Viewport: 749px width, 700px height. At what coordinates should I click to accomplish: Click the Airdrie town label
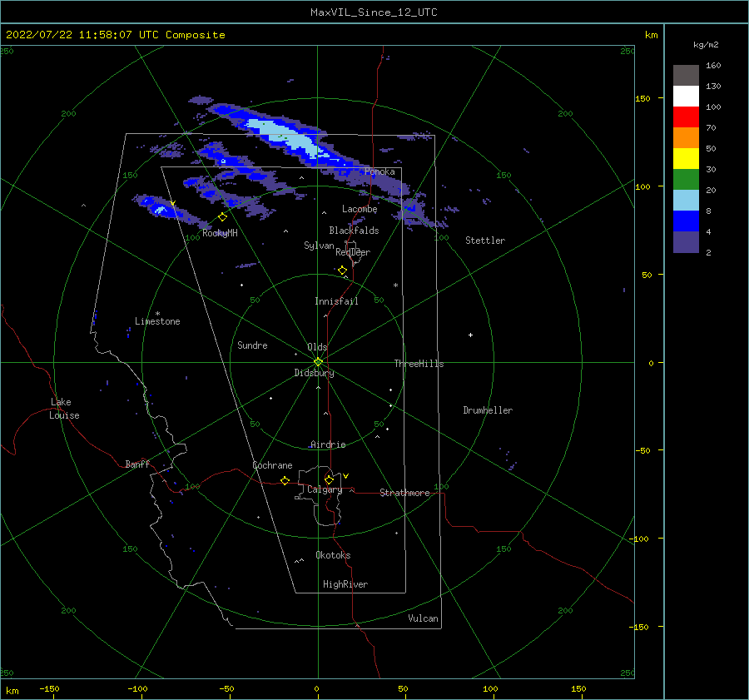328,444
